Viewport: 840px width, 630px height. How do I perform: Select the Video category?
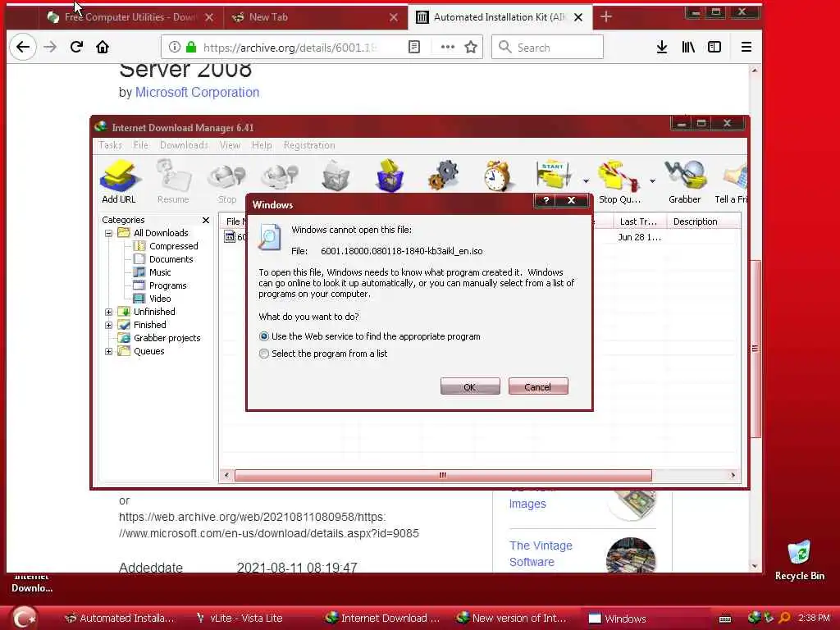(x=160, y=299)
